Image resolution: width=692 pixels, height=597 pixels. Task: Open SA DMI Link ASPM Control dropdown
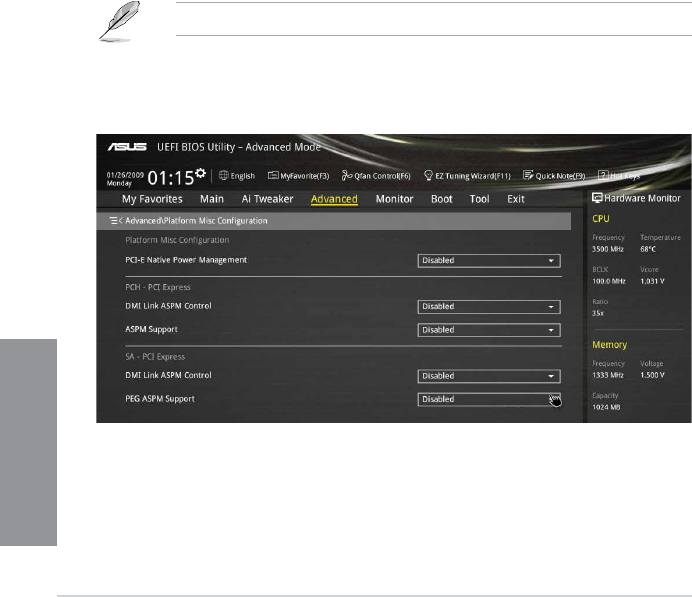coord(489,376)
